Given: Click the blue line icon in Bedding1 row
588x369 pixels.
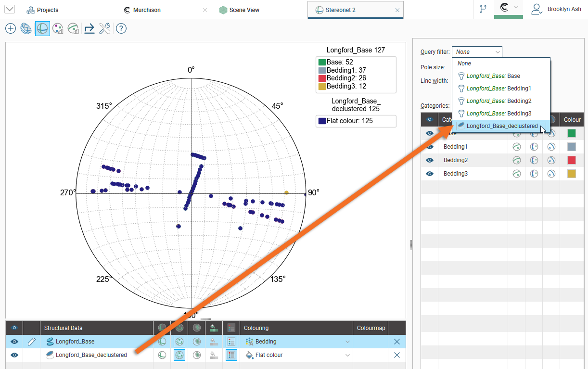Looking at the screenshot, I should click(551, 147).
